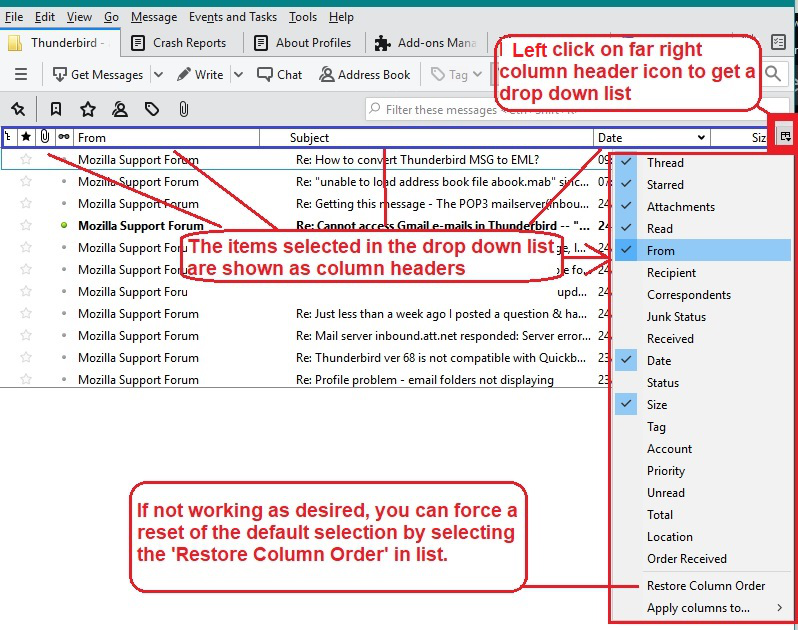Click the thread column header icon
The width and height of the screenshot is (798, 630).
coord(9,137)
